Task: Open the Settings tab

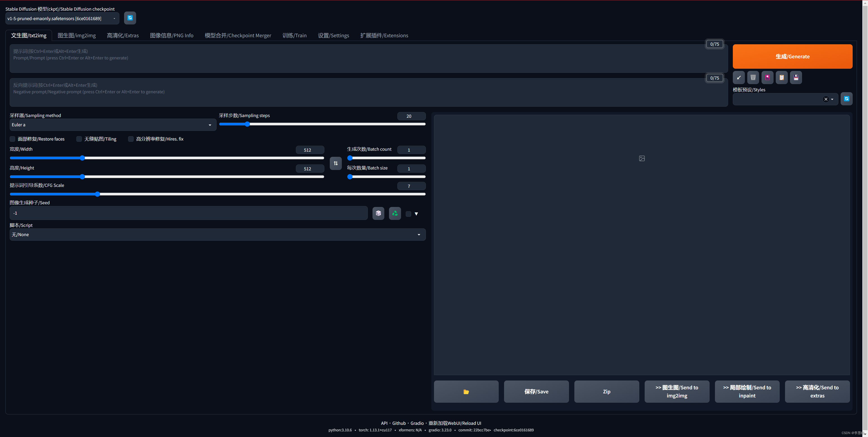Action: coord(333,35)
